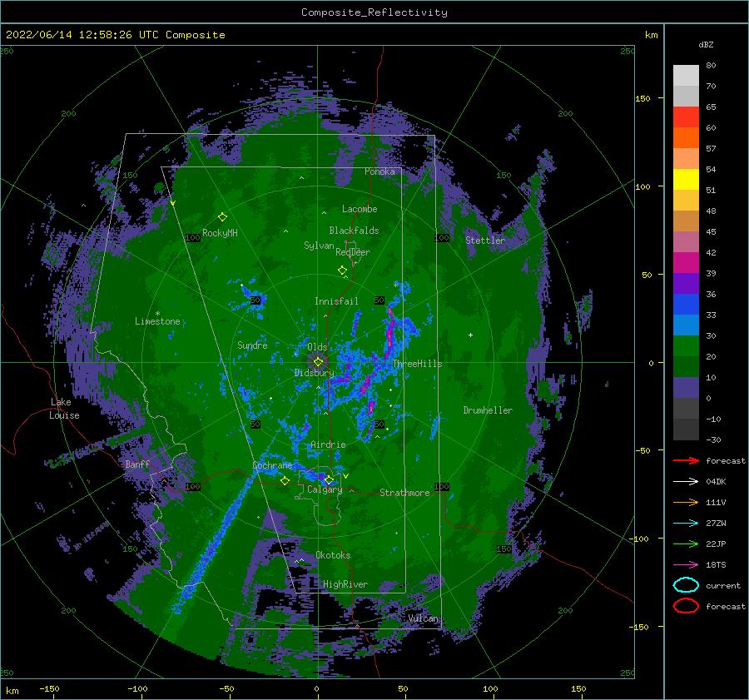Select the Vulcan town label
This screenshot has height=700, width=749.
pos(424,618)
